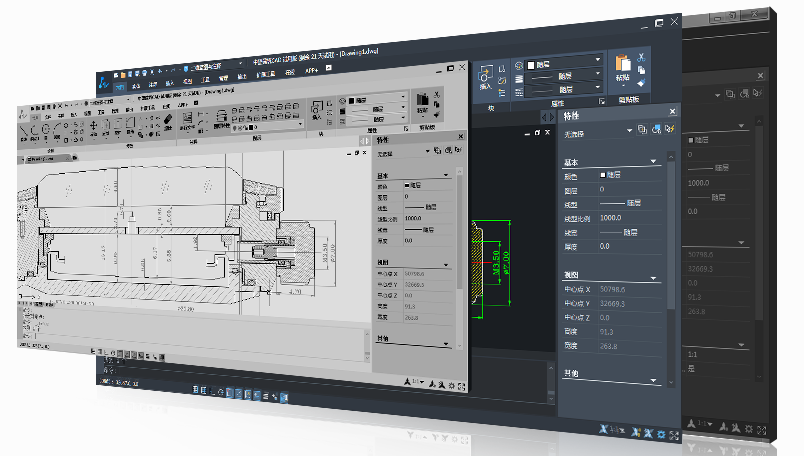Click the panel left arrow beside 特性 in blue window

point(544,117)
